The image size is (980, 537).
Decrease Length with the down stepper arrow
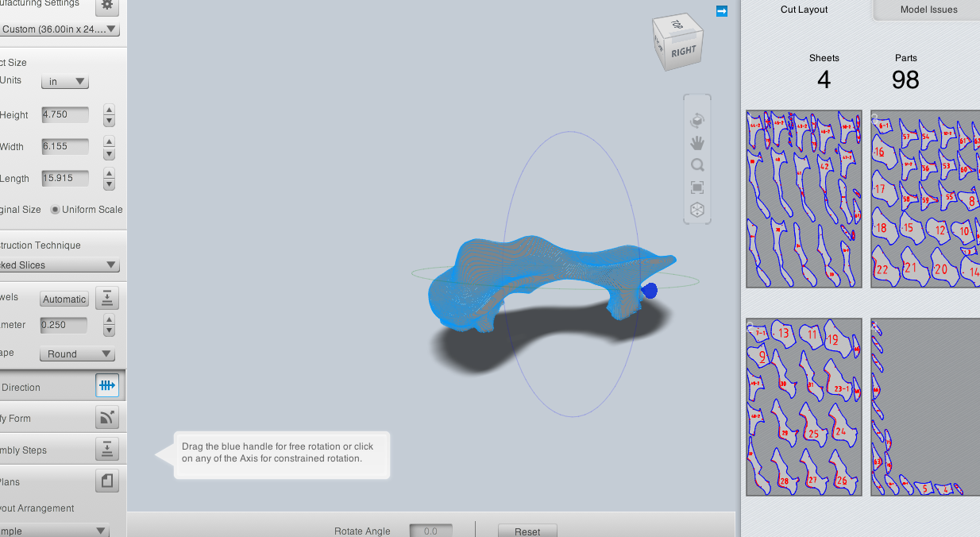click(x=110, y=184)
